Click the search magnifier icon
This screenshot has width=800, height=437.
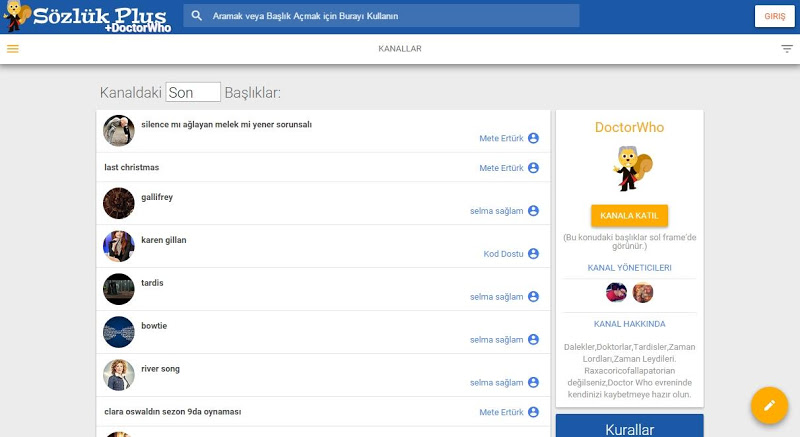[197, 16]
